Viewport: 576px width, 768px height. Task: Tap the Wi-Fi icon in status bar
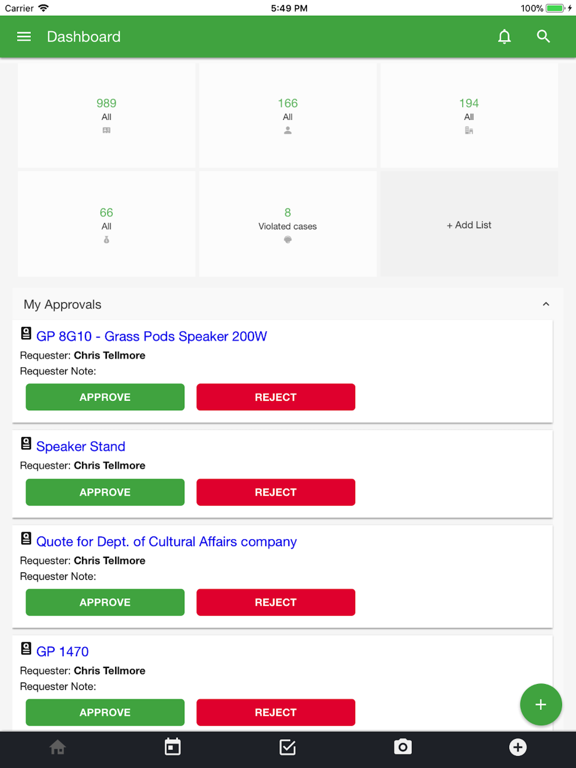(43, 8)
